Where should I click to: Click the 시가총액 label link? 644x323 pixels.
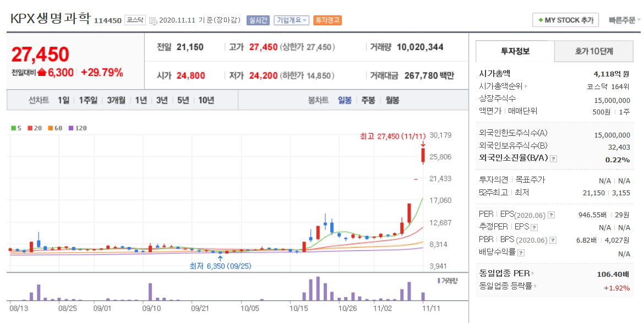494,74
